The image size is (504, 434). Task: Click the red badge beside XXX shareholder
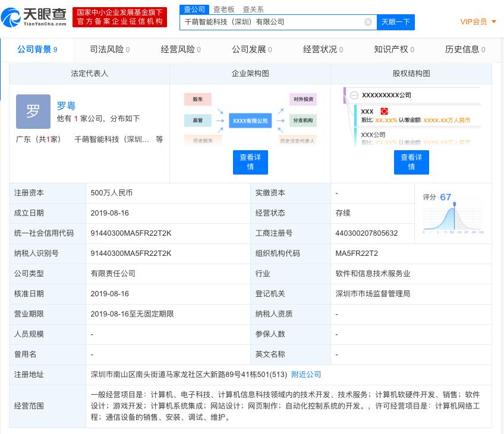384,111
